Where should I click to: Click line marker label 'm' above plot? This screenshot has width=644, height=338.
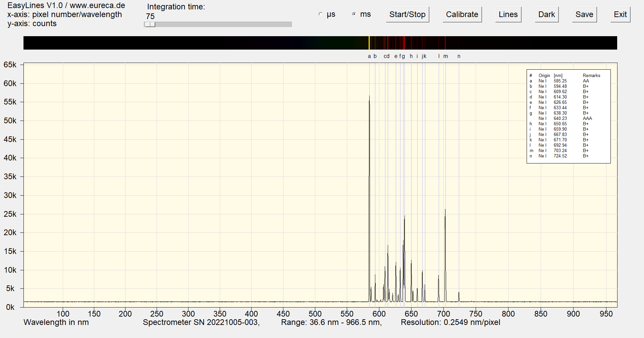coord(445,56)
